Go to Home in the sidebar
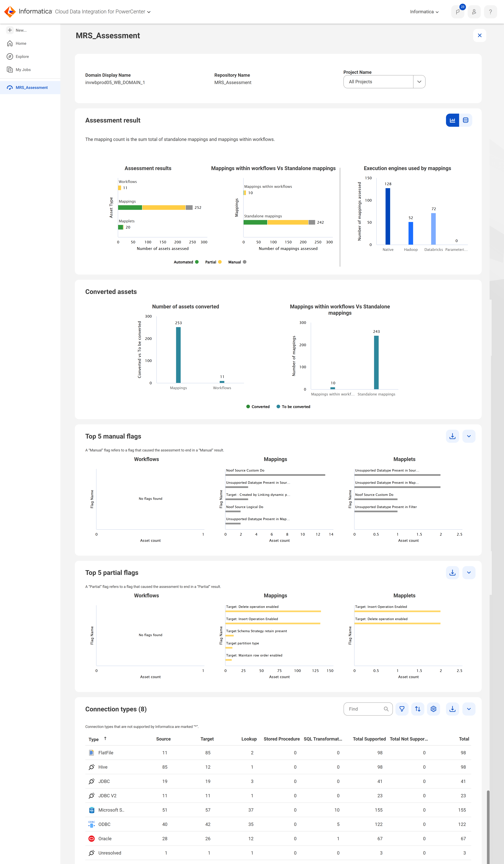The image size is (504, 864). point(21,44)
